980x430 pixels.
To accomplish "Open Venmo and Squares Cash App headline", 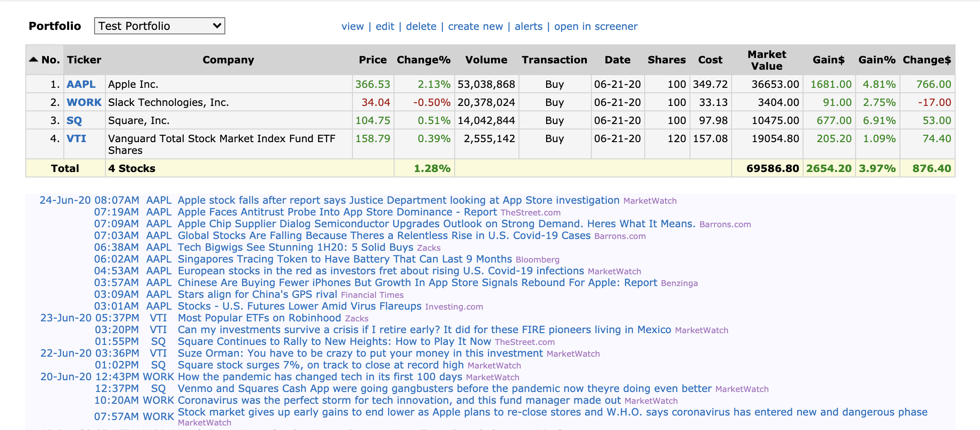I will pos(445,388).
